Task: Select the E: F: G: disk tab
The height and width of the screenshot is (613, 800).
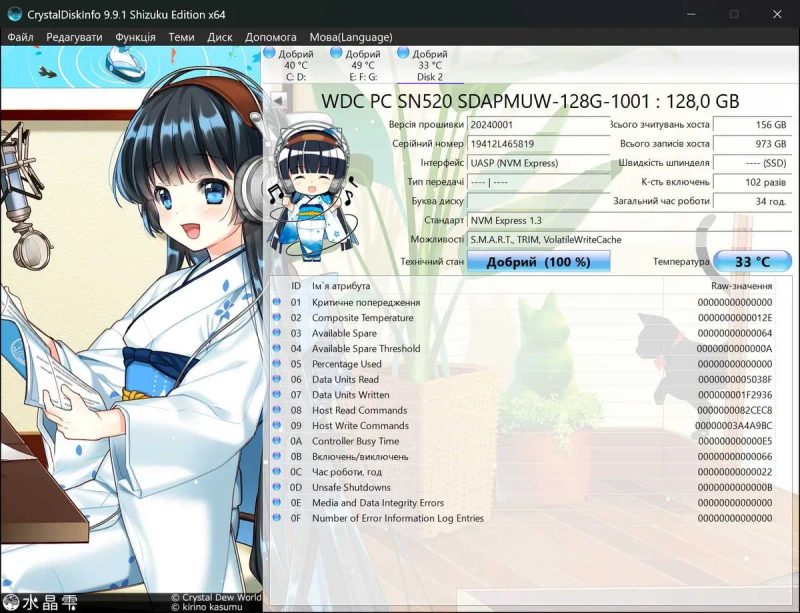Action: (363, 65)
